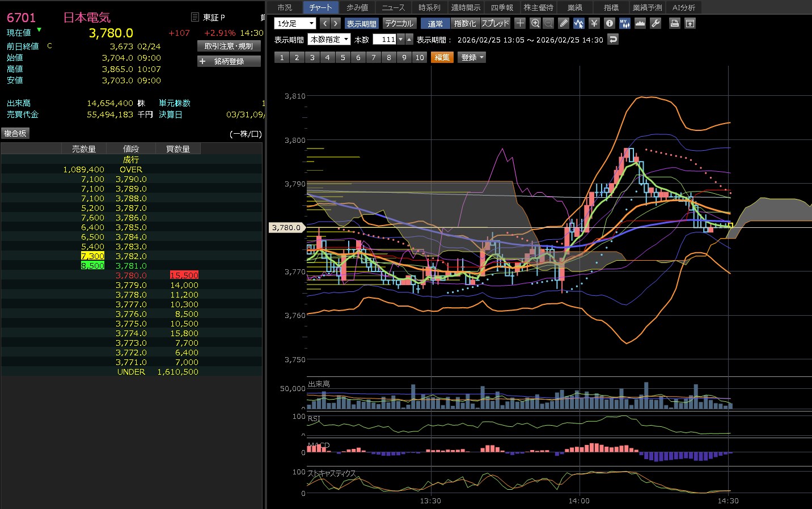Image resolution: width=812 pixels, height=509 pixels.
Task: Click the info circle icon
Action: pos(609,23)
